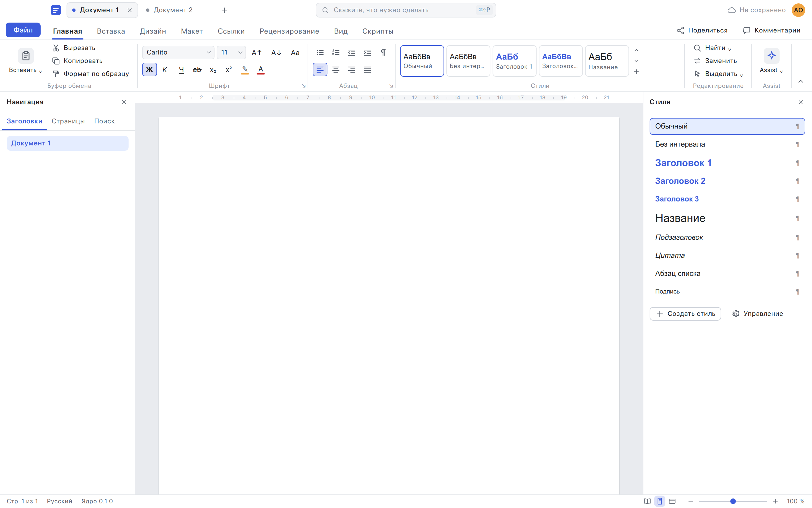812x508 pixels.
Task: Click the Format Painter (Формат по образцу) icon
Action: coord(56,74)
